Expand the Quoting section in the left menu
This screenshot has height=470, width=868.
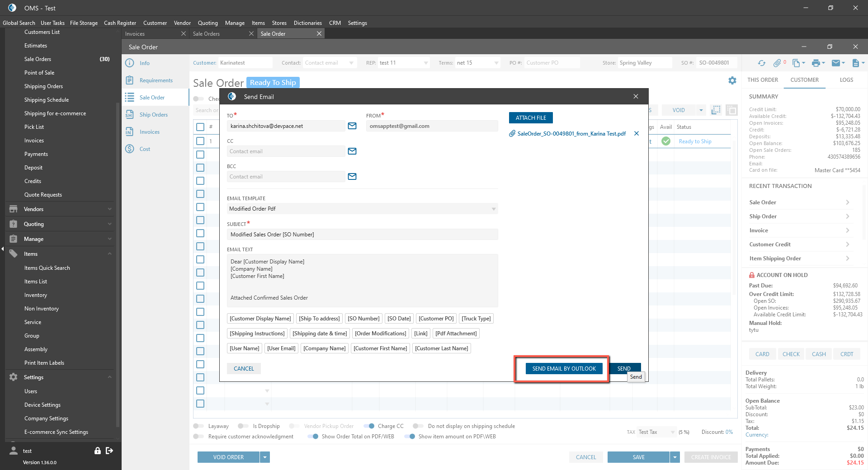[x=109, y=224]
